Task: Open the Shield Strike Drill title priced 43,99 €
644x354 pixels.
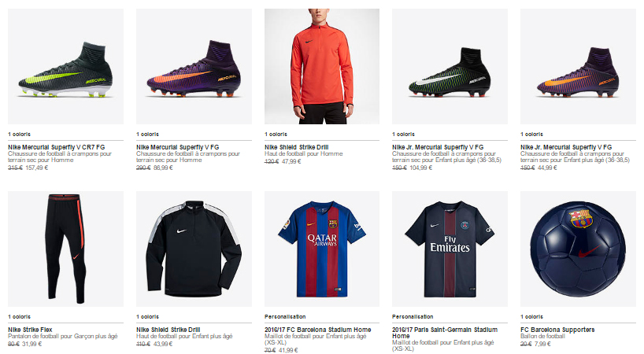Action: point(166,330)
